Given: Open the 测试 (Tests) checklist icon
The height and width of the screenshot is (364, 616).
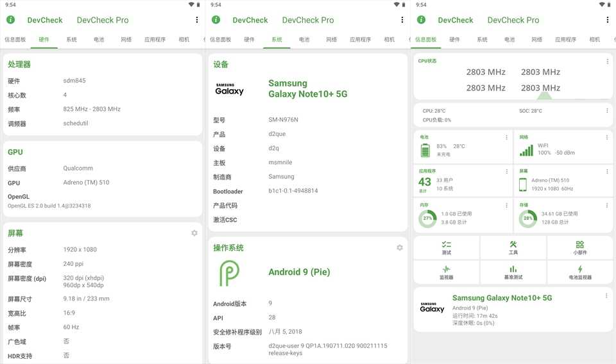Looking at the screenshot, I should pos(447,245).
